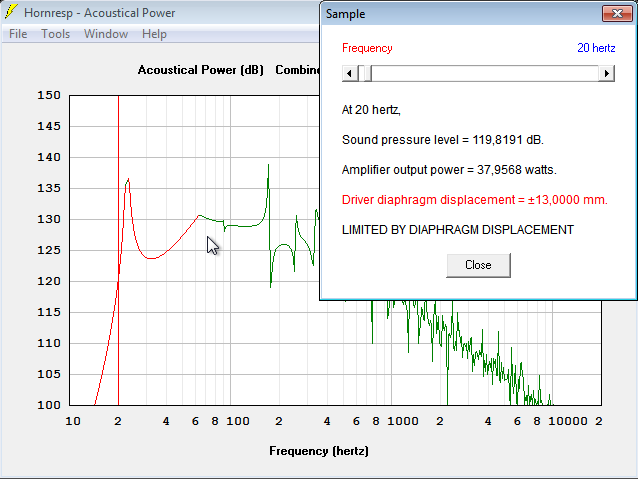Click the Hornresp lightning app icon
The height and width of the screenshot is (479, 638).
coord(11,12)
